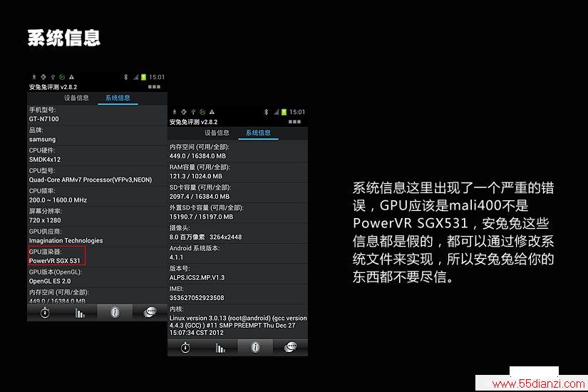Image resolution: width=588 pixels, height=392 pixels.
Task: Tap info icon in right phone bottom bar
Action: pos(255,347)
